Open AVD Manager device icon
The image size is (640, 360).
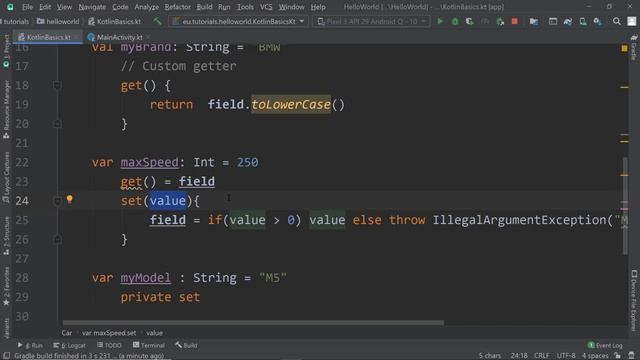pyautogui.click(x=583, y=21)
